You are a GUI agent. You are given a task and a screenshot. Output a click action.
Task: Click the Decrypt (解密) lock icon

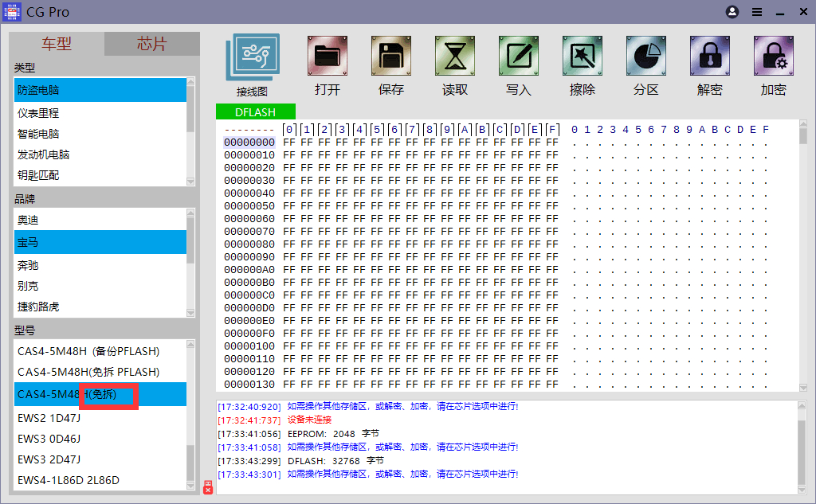pos(710,57)
